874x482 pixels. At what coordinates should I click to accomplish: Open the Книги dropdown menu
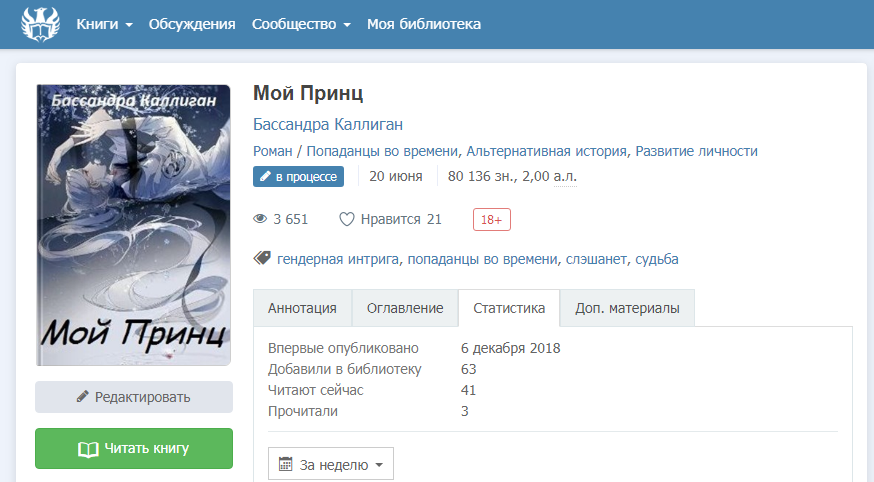click(x=104, y=24)
